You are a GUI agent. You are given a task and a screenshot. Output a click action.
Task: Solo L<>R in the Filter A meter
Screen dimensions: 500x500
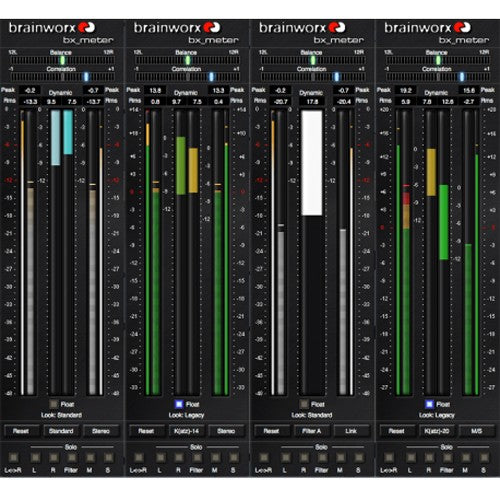coord(264,457)
